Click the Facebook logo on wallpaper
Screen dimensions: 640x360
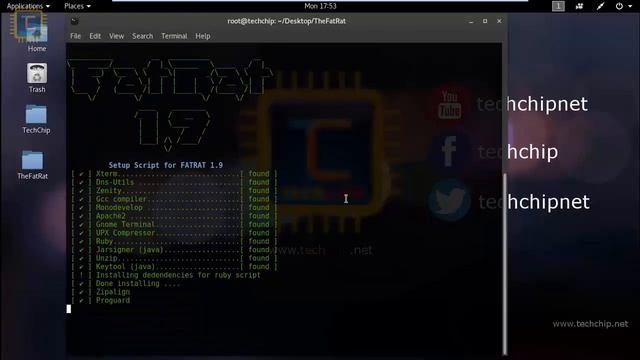(449, 151)
